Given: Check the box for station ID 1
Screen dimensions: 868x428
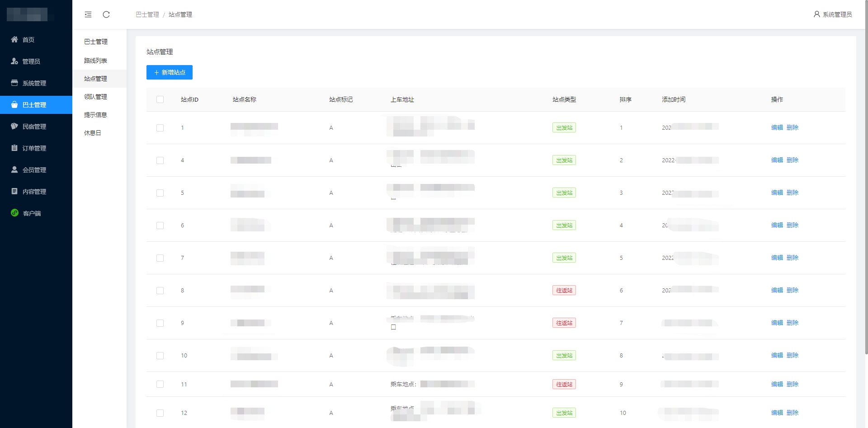Looking at the screenshot, I should (x=160, y=128).
